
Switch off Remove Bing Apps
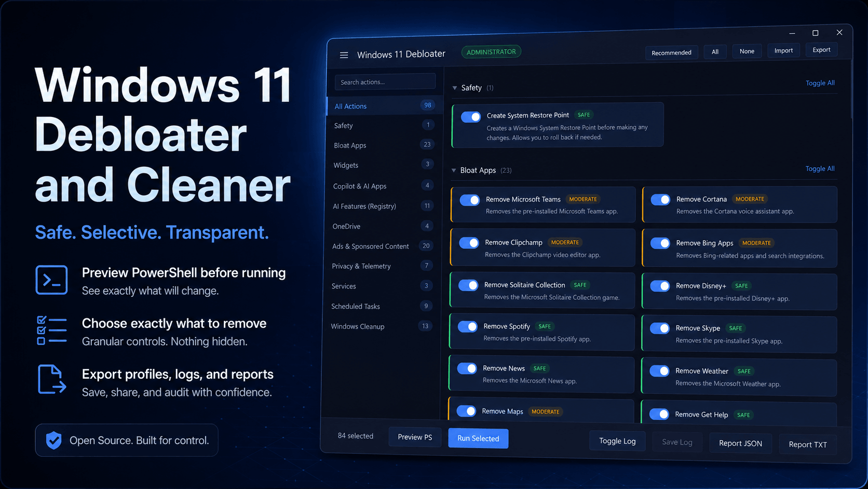tap(660, 243)
